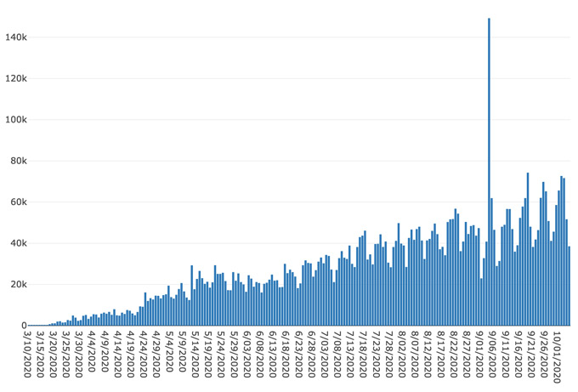Select the 4/14/2020 x-axis date label
Image resolution: width=578 pixels, height=392 pixels.
pos(117,354)
